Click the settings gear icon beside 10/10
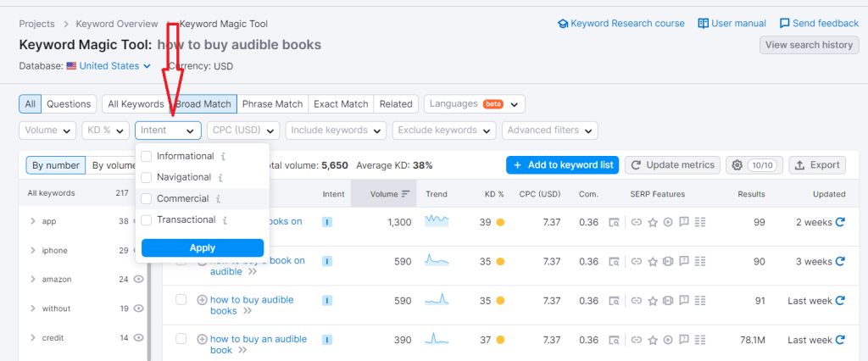 click(x=737, y=165)
